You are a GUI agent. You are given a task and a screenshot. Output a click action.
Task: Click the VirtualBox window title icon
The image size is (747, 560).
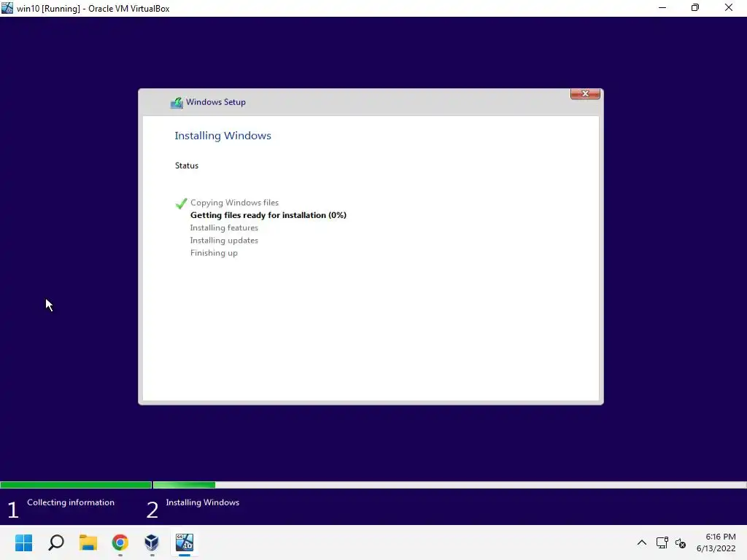7,7
